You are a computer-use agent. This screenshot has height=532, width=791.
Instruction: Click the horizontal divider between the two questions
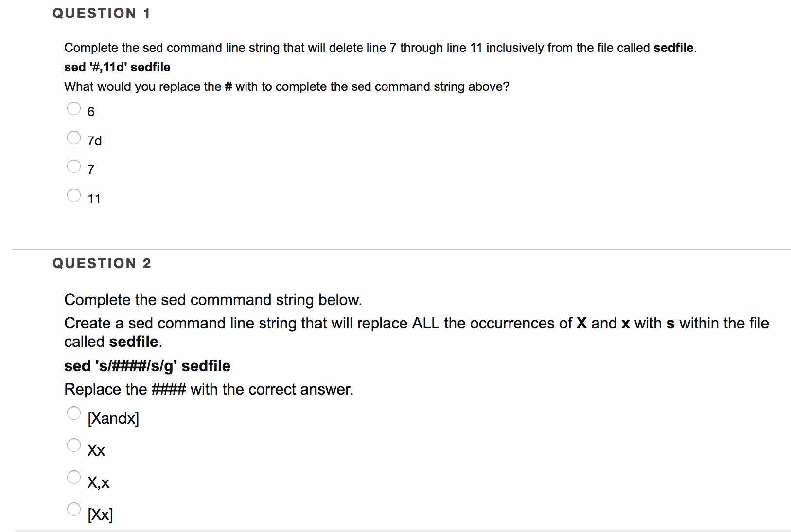[401, 249]
